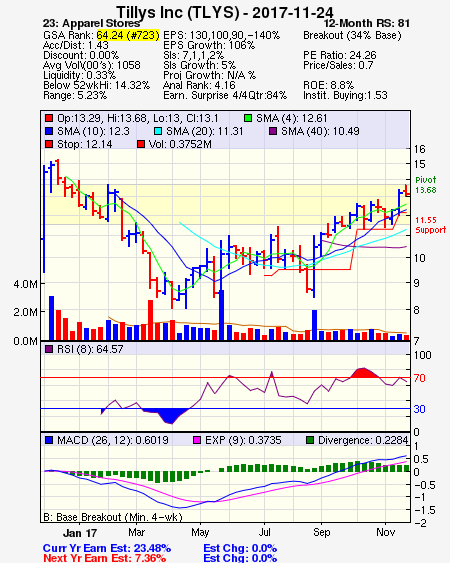Viewport: 450px width, 563px height.
Task: Click the 'Mar' date axis label
Action: click(x=136, y=532)
